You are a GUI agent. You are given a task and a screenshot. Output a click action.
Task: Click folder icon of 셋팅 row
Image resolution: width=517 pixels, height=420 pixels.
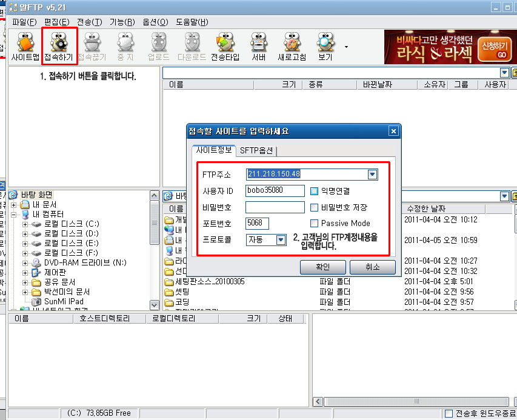click(169, 292)
